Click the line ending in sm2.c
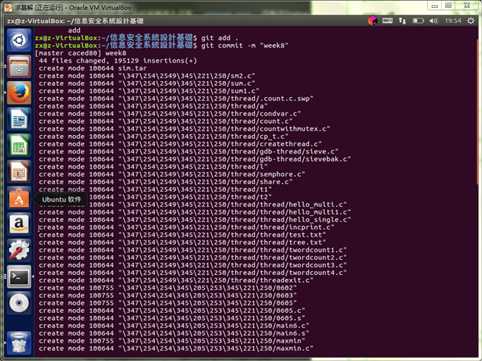The height and width of the screenshot is (361, 482). coord(147,76)
